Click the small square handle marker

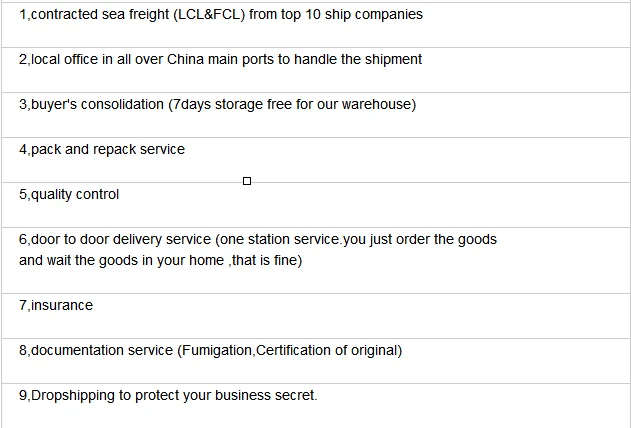tap(247, 181)
